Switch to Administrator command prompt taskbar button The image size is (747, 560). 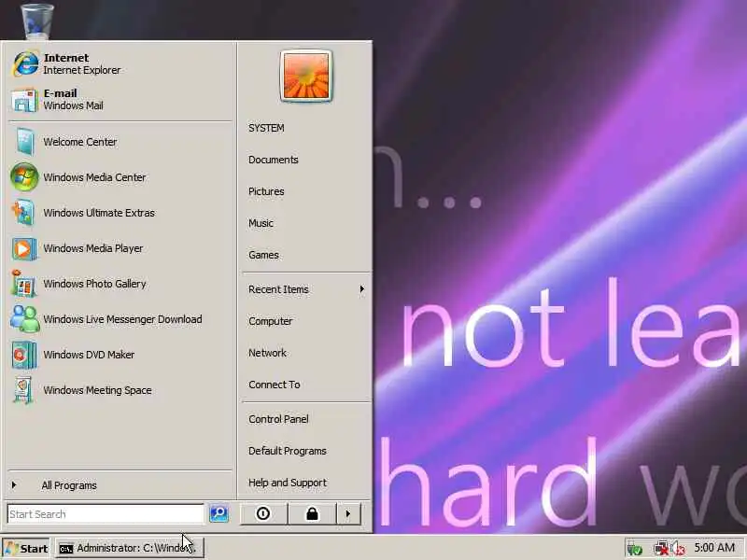(x=130, y=549)
